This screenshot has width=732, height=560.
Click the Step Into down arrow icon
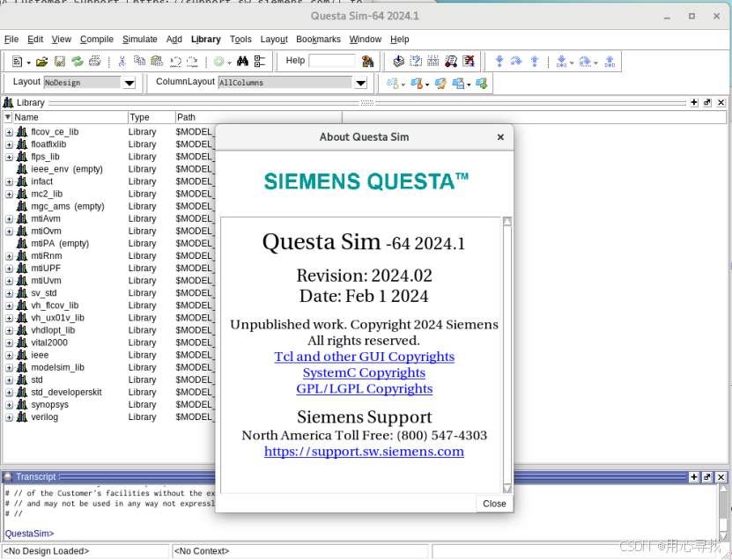(499, 61)
